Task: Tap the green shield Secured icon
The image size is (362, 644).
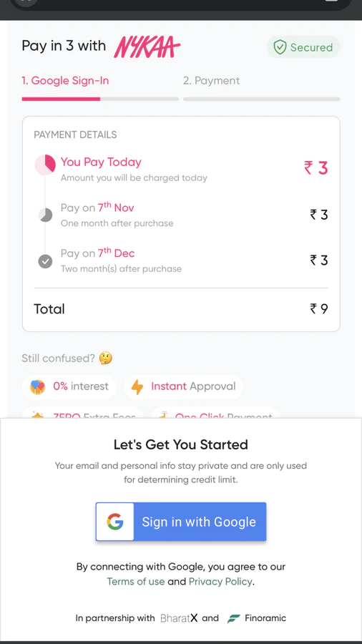Action: [x=280, y=47]
